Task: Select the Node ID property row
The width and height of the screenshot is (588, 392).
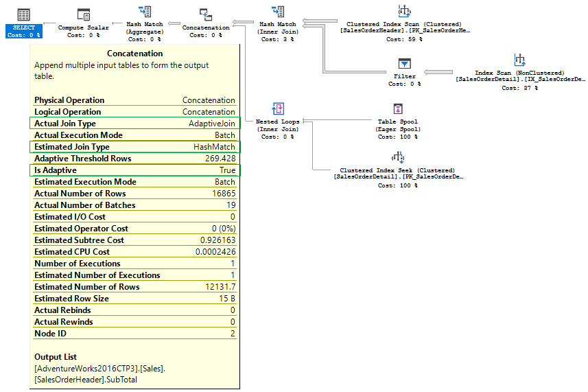Action: tap(134, 334)
